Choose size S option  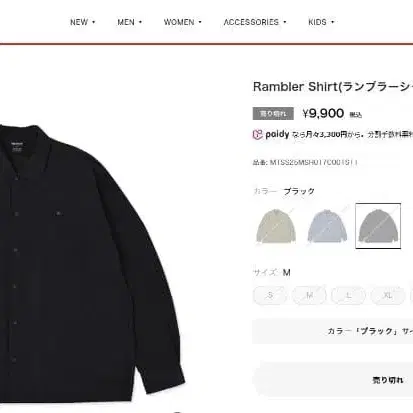[x=270, y=295]
